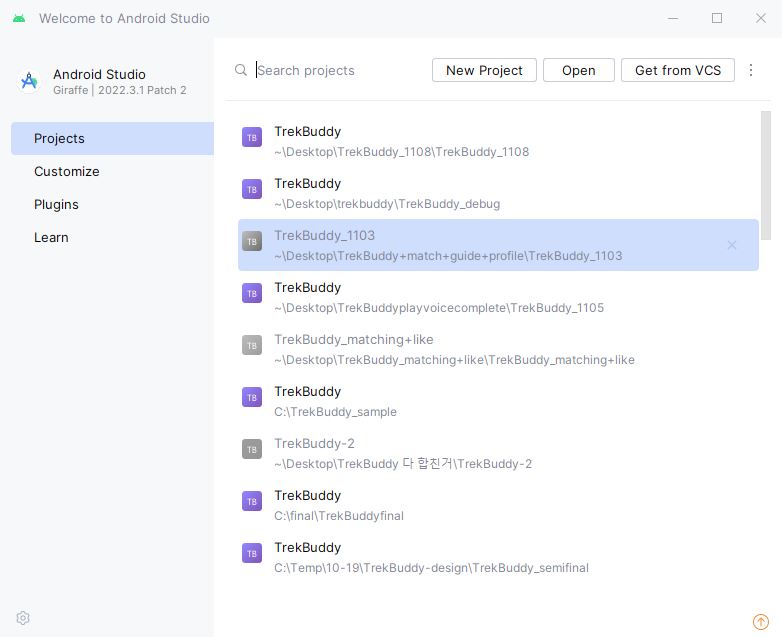Click the green Android icon in title bar

pyautogui.click(x=19, y=18)
